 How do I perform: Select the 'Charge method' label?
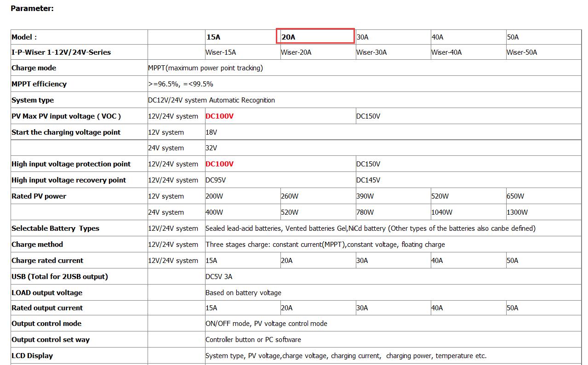(x=37, y=245)
